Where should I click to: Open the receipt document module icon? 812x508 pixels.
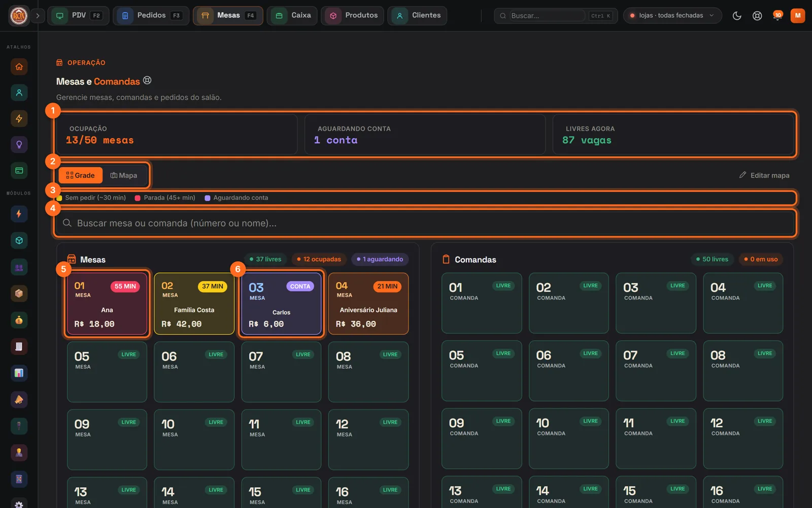click(x=19, y=346)
